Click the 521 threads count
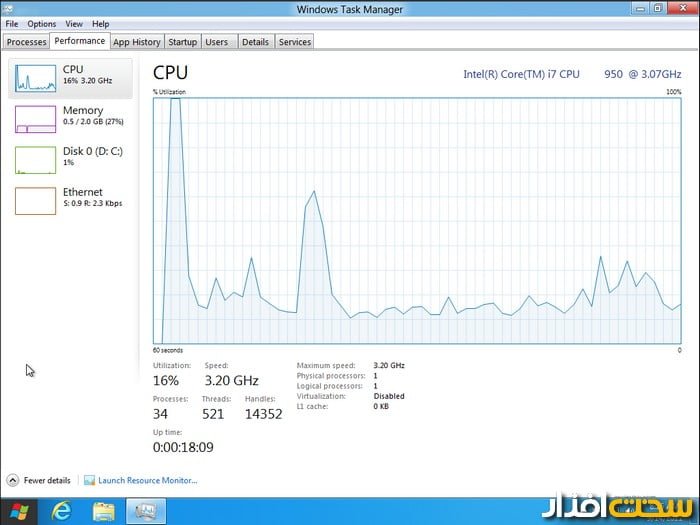 [213, 414]
